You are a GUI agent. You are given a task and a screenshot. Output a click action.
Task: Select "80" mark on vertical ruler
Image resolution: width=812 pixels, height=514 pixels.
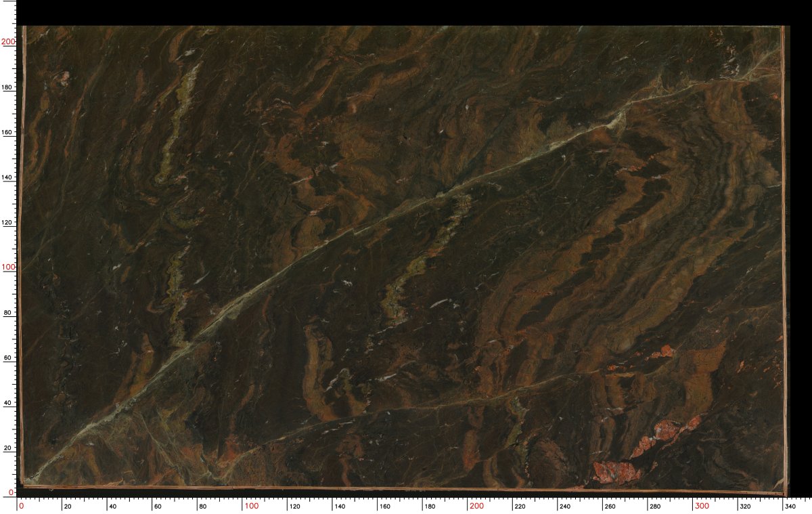[x=8, y=313]
